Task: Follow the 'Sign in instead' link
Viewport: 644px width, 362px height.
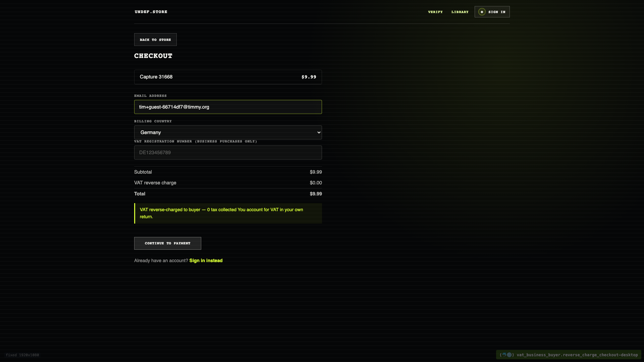Action: click(x=206, y=260)
